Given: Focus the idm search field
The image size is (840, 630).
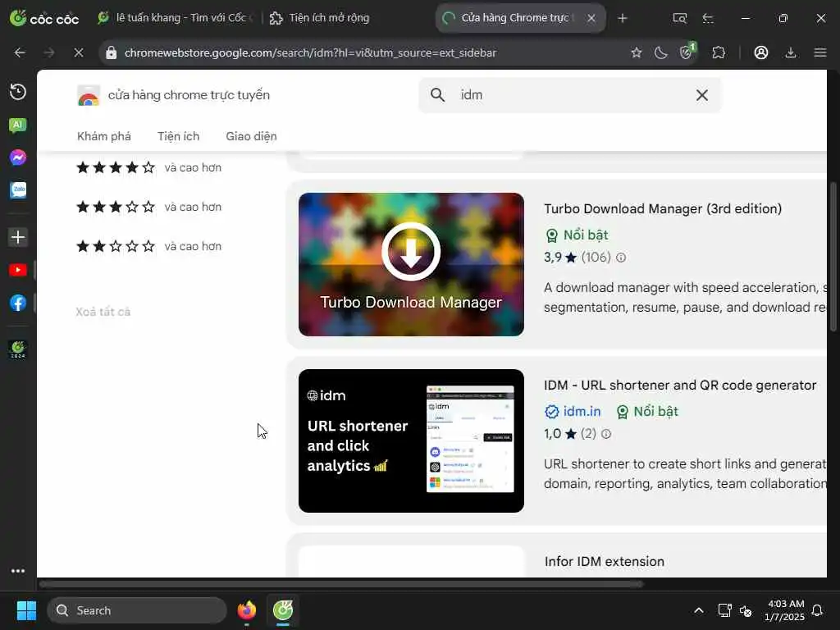Looking at the screenshot, I should click(570, 95).
